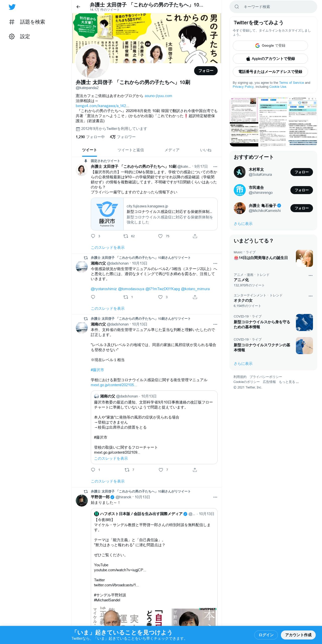This screenshot has width=322, height=644.
Task: Switch to ツイート tab
Action: pos(89,150)
